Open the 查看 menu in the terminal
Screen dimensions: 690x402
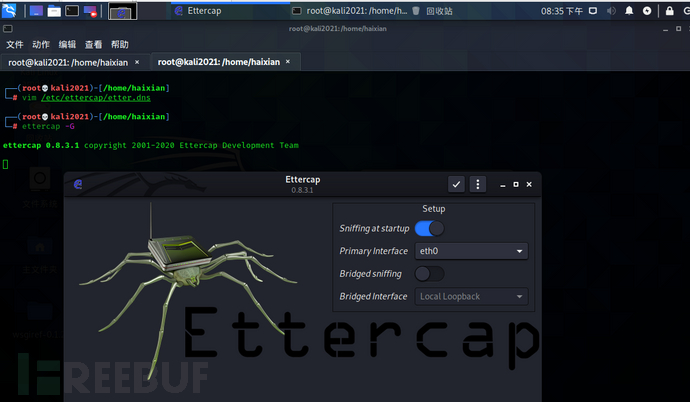coord(93,44)
